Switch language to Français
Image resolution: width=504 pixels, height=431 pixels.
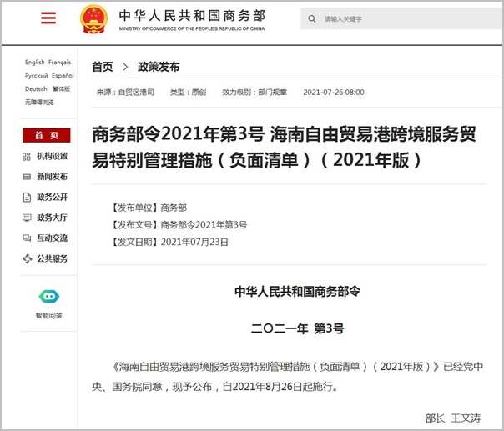(60, 63)
